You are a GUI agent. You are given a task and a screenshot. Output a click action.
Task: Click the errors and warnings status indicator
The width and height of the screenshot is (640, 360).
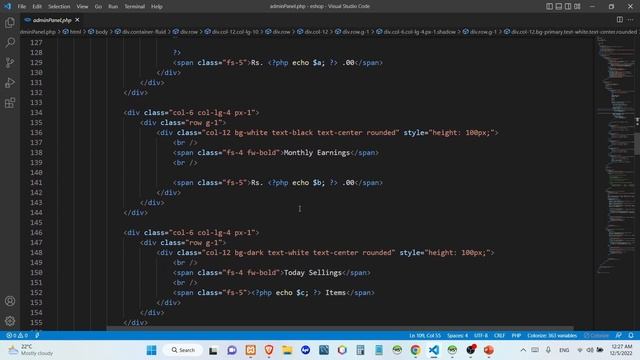(17, 336)
